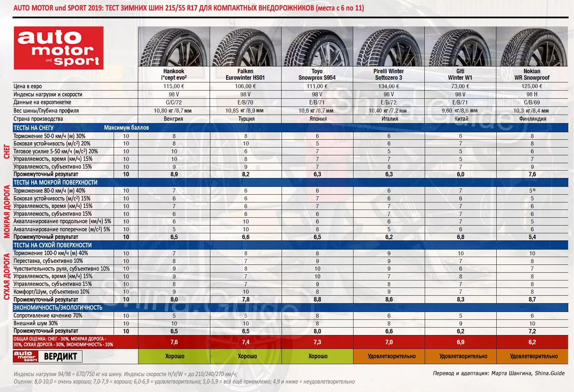This screenshot has width=574, height=392.
Task: Click the Giti Winter W1 column header
Action: [460, 74]
